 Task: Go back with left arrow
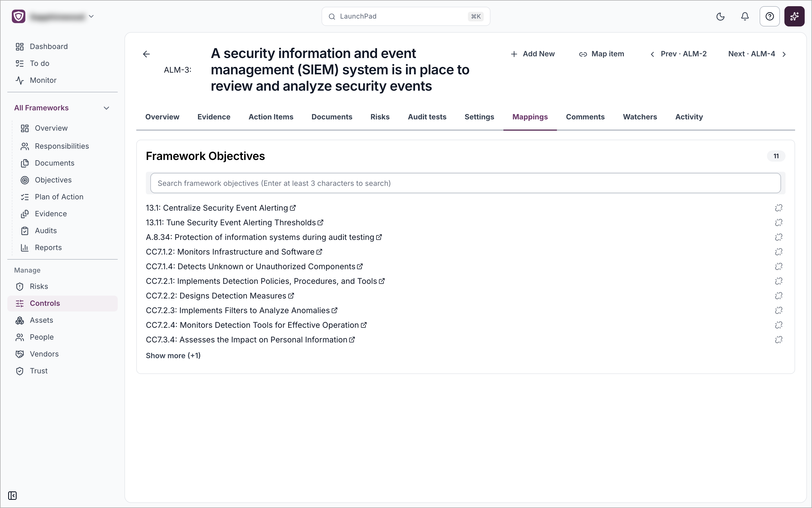tap(146, 54)
